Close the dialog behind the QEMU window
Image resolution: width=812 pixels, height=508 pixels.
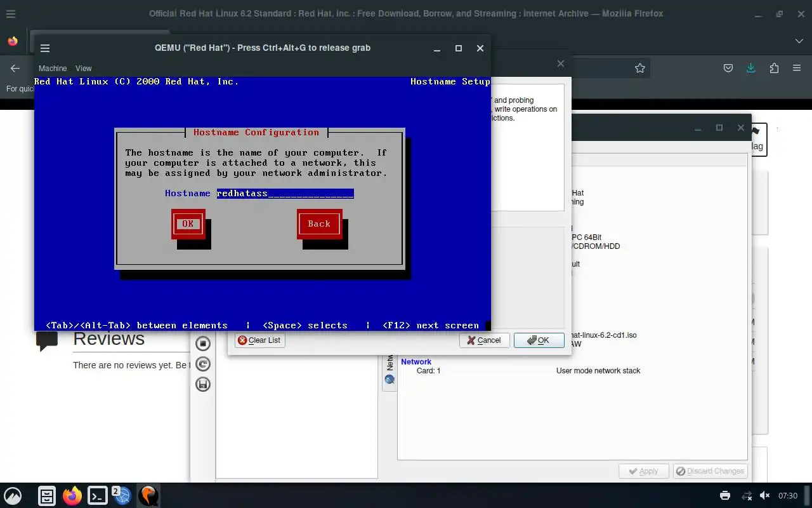pos(560,63)
